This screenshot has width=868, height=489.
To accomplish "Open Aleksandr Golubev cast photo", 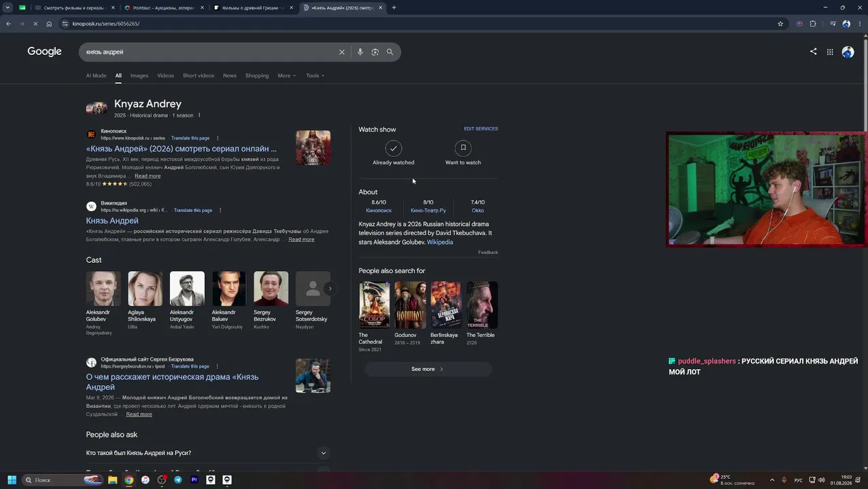I will click(x=103, y=289).
